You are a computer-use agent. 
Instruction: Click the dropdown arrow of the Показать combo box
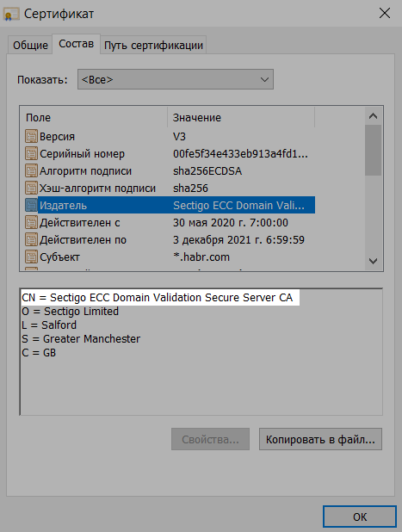pyautogui.click(x=264, y=80)
